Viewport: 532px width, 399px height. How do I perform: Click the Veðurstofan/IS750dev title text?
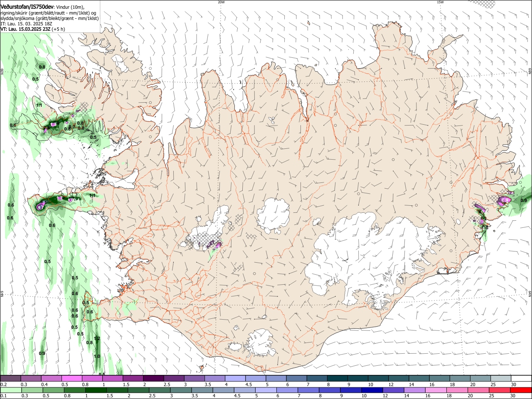[x=27, y=7]
